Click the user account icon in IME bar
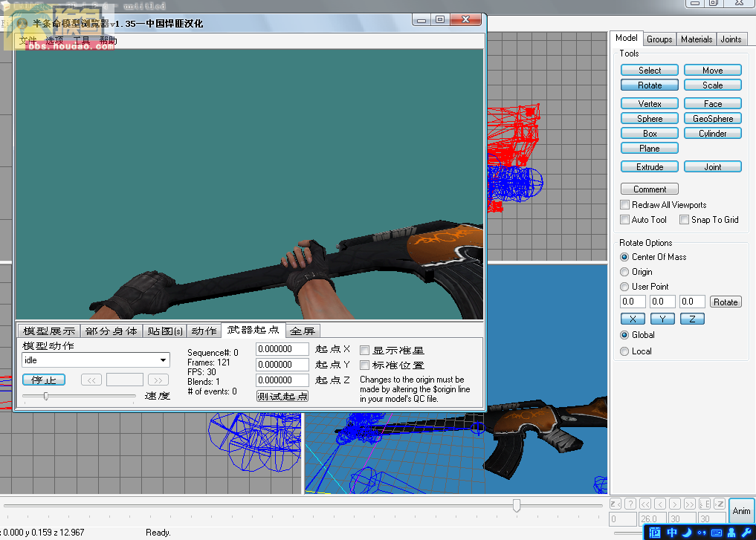Screen dimensions: 756x540 point(731,533)
